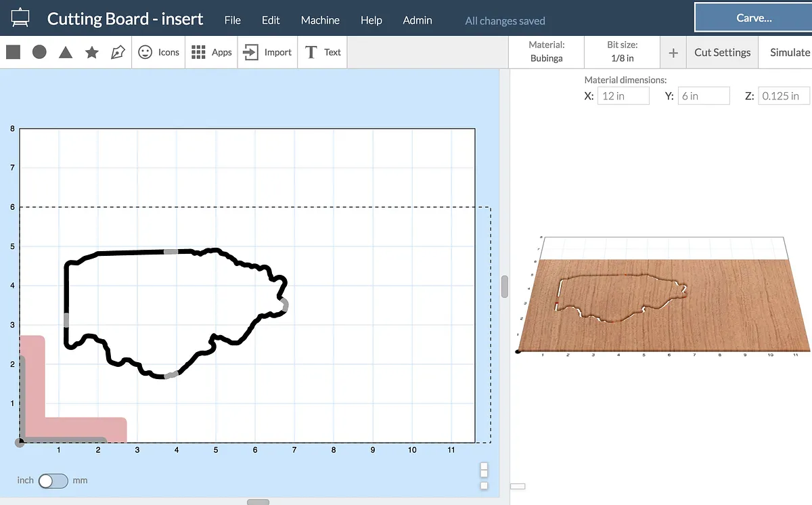The height and width of the screenshot is (505, 812).
Task: Open the Material Bubinga selector
Action: (x=546, y=51)
